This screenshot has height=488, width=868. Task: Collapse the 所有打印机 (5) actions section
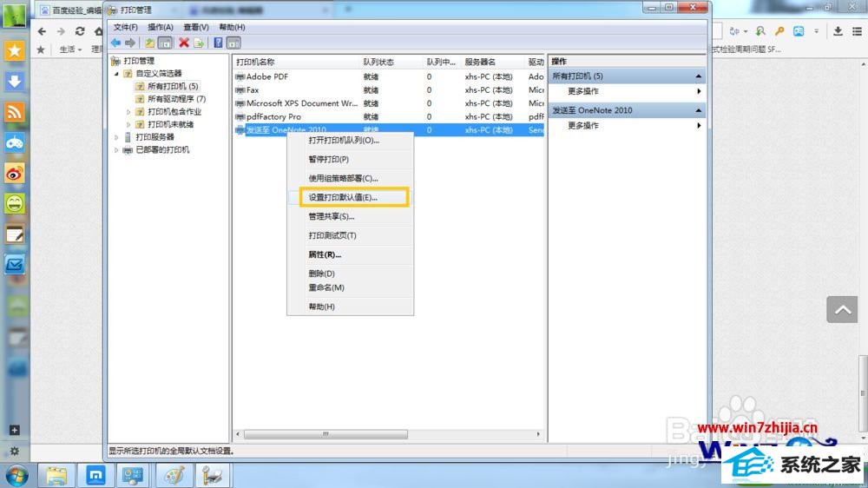[699, 76]
